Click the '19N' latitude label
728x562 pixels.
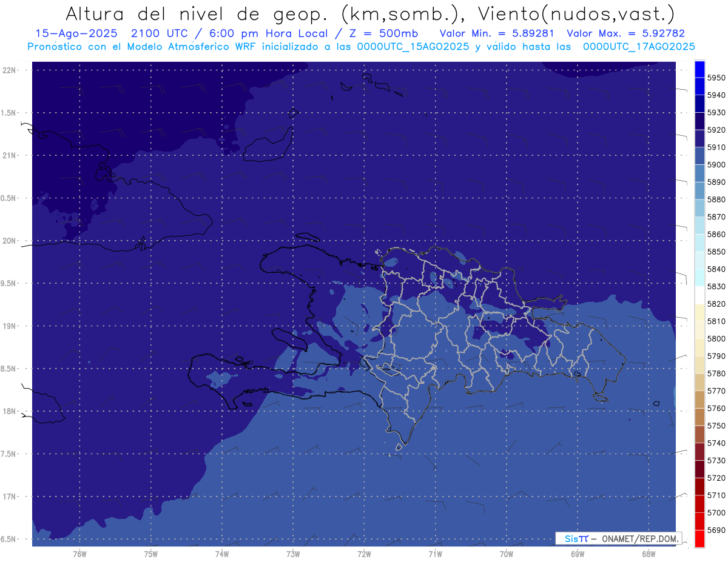pyautogui.click(x=9, y=326)
